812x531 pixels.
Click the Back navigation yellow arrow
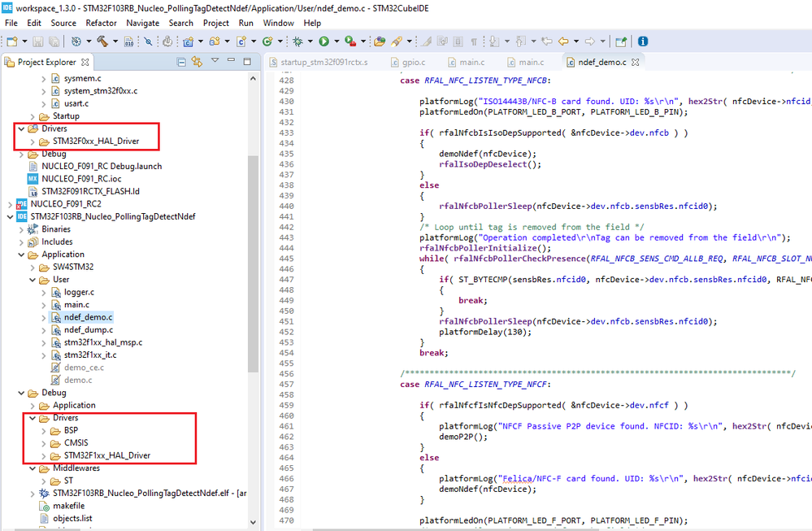click(x=563, y=41)
